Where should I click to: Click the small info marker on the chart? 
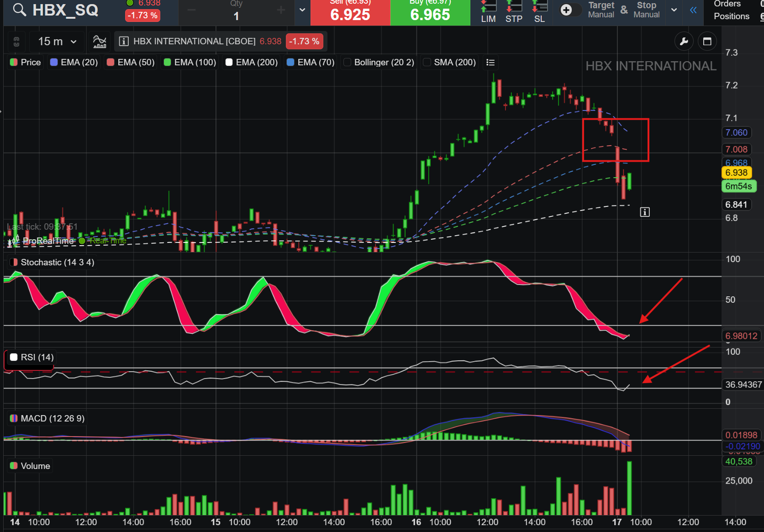pyautogui.click(x=645, y=212)
